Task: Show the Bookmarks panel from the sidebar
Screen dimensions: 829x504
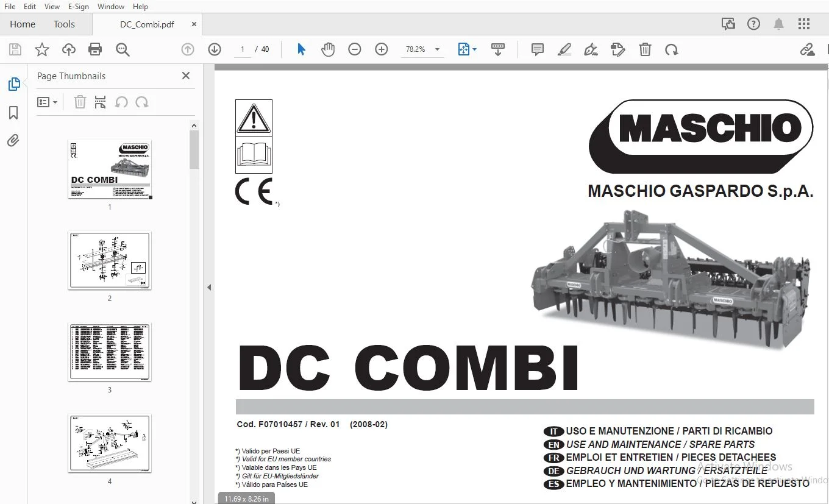Action: pos(13,113)
